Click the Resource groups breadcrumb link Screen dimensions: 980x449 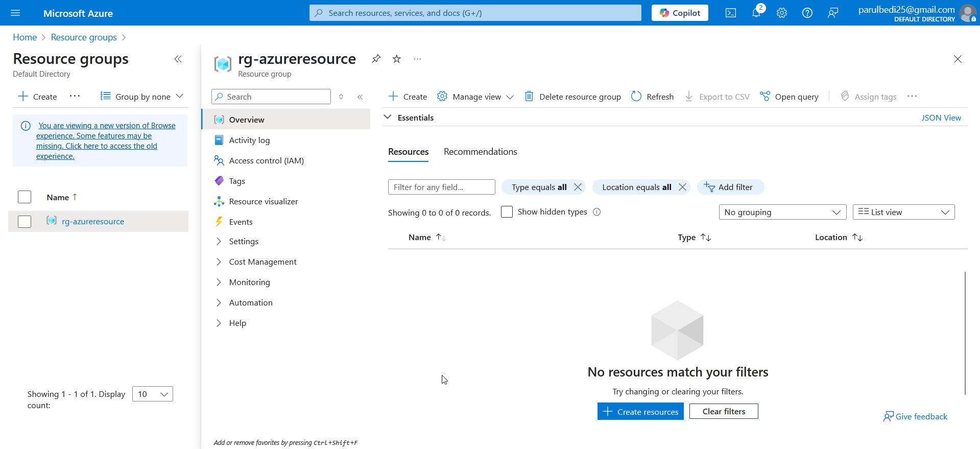[84, 37]
